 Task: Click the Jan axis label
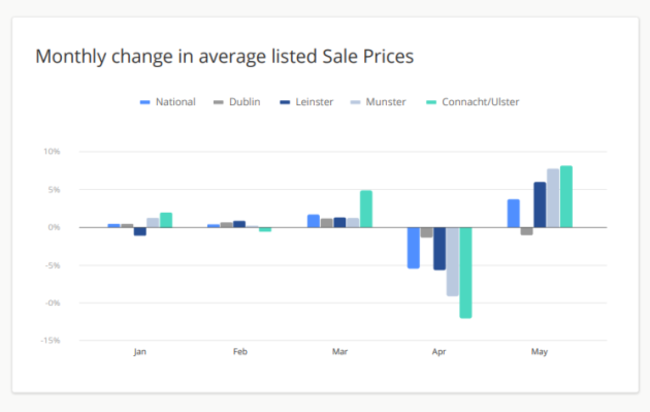[x=140, y=352]
